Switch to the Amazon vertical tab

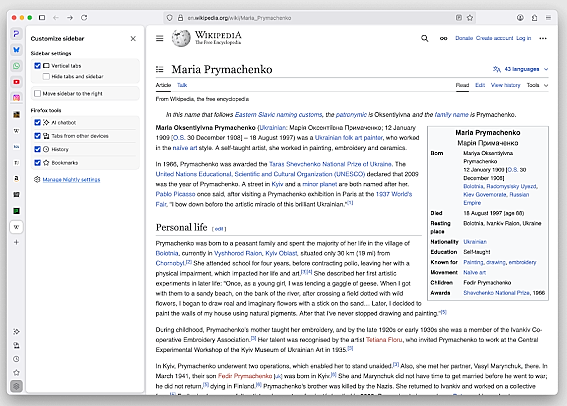coord(16,179)
